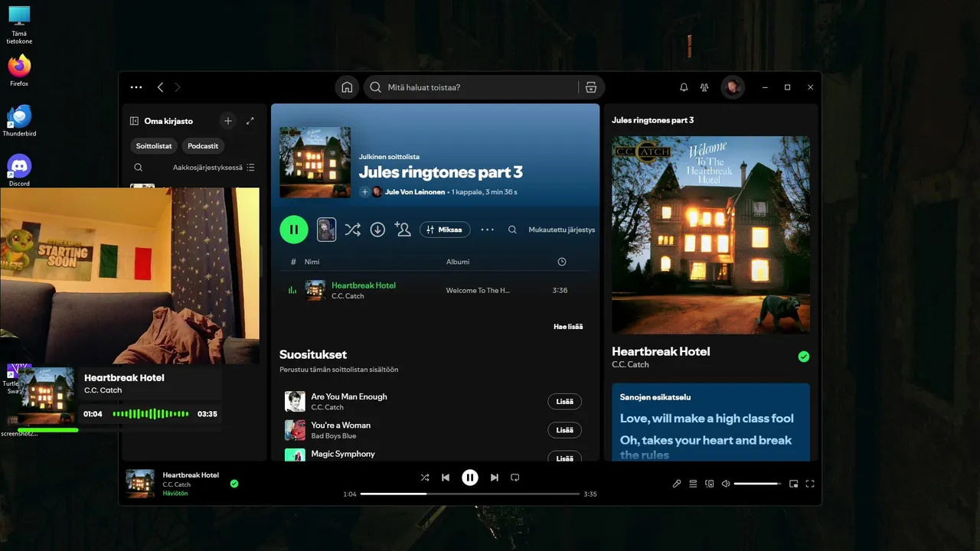Search the library magnifier icon

(139, 167)
